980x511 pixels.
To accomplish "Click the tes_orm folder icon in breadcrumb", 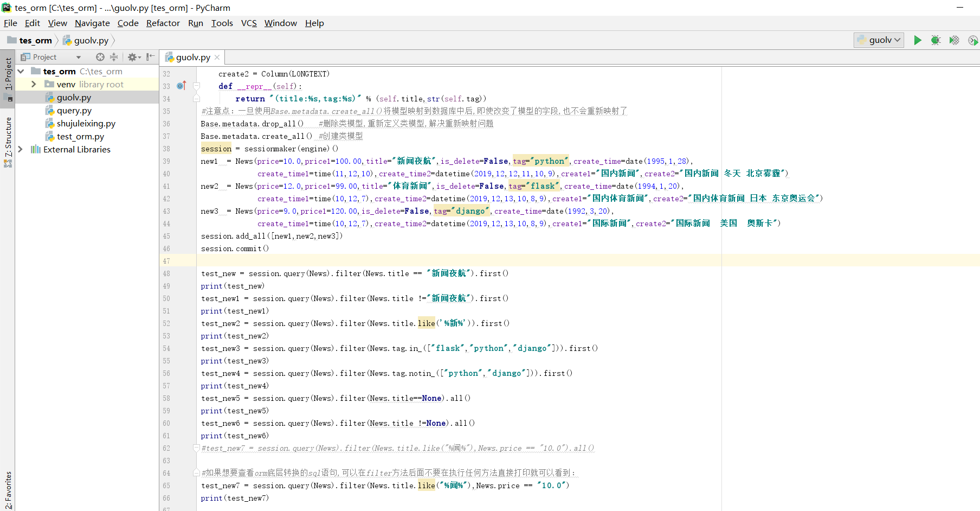I will pyautogui.click(x=11, y=40).
